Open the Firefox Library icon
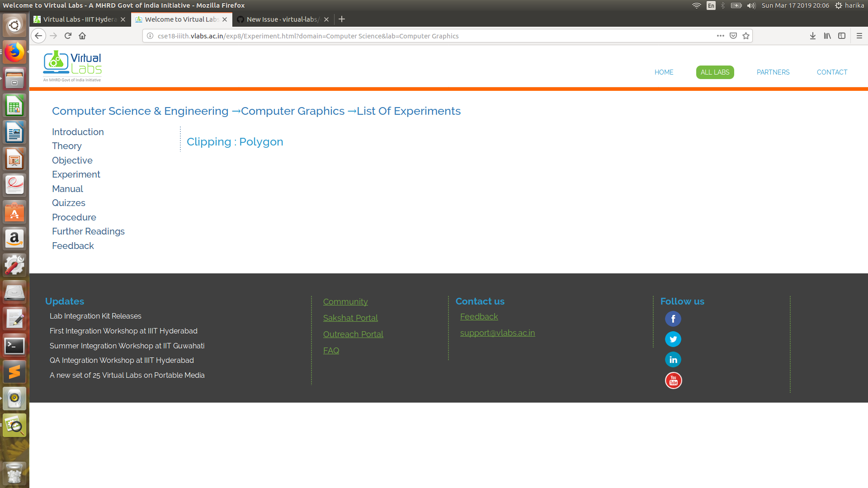 (x=827, y=36)
